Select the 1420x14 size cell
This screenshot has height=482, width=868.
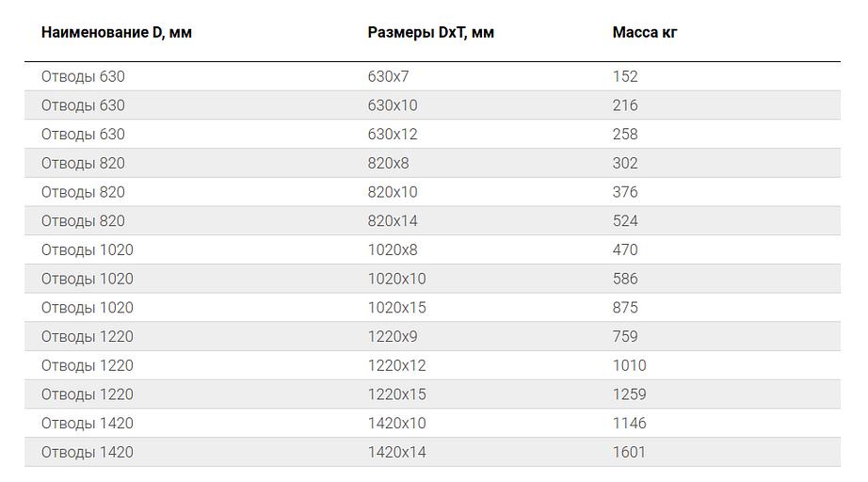coord(396,453)
